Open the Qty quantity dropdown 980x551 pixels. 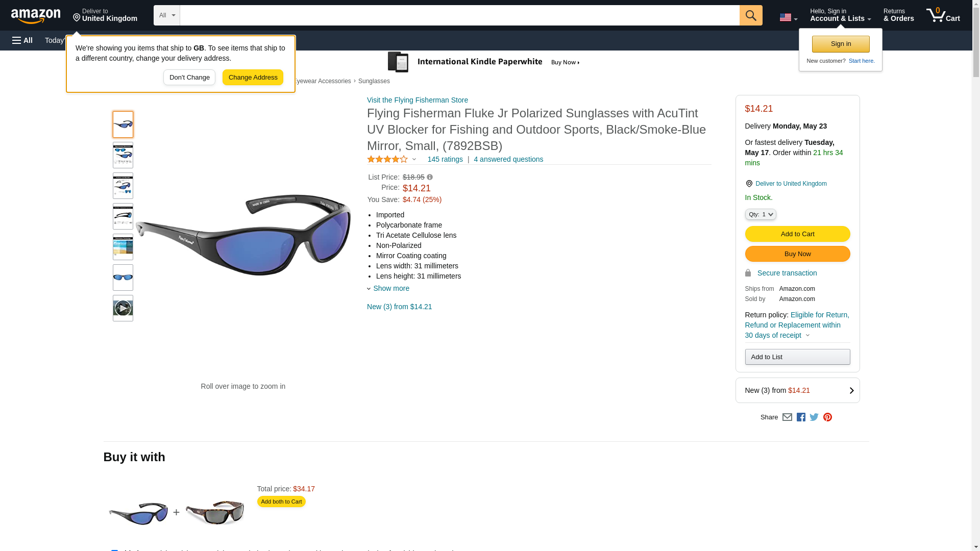tap(760, 214)
